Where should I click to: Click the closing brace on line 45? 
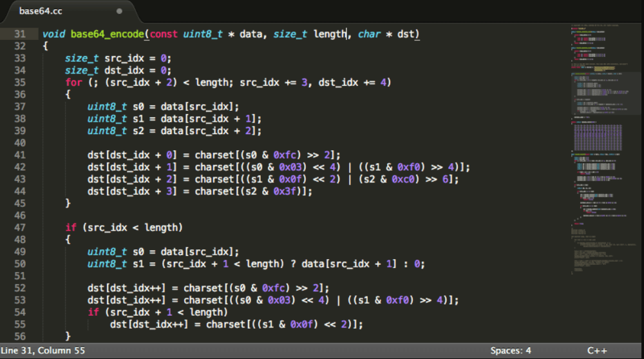(68, 203)
